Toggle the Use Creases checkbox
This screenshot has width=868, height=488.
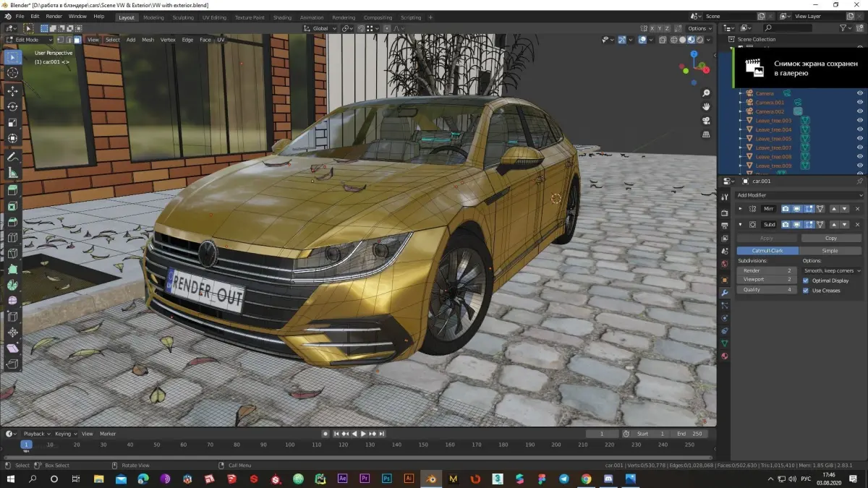pos(806,290)
